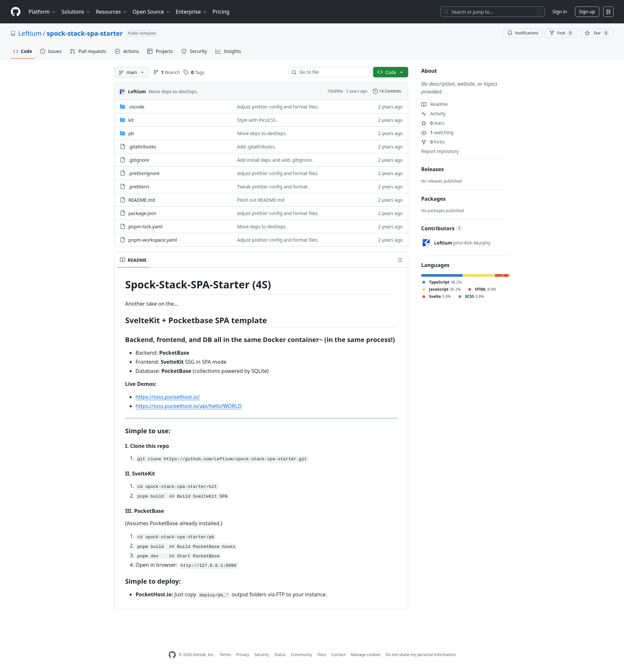Click the Leftium contributor avatar
Image resolution: width=624 pixels, height=672 pixels.
coord(426,243)
